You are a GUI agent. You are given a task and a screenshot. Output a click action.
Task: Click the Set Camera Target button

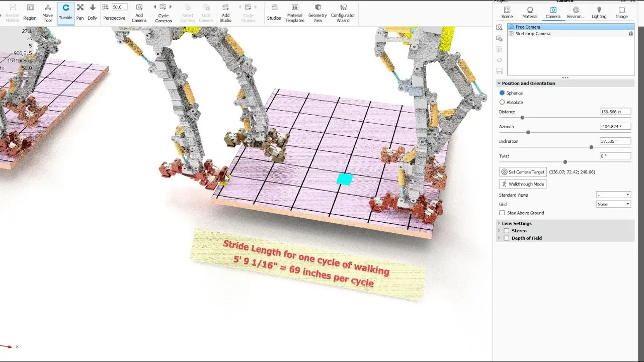point(523,172)
